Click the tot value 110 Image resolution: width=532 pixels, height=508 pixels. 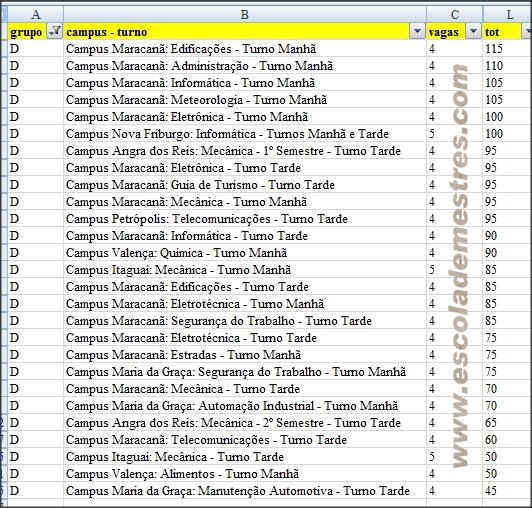pyautogui.click(x=494, y=66)
